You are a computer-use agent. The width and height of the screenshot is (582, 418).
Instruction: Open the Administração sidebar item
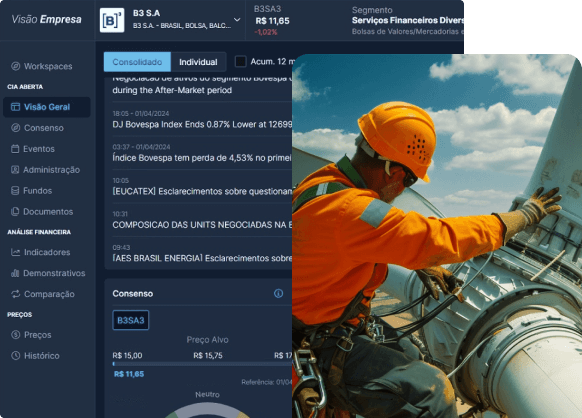46,170
